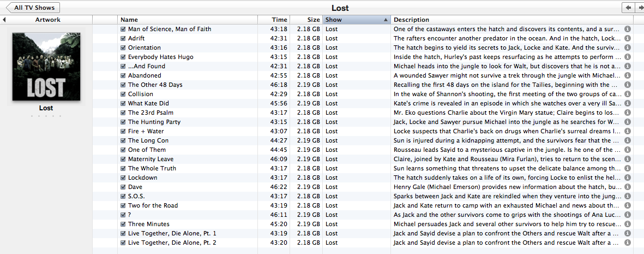Click info icon in Lockdown row

[627, 178]
